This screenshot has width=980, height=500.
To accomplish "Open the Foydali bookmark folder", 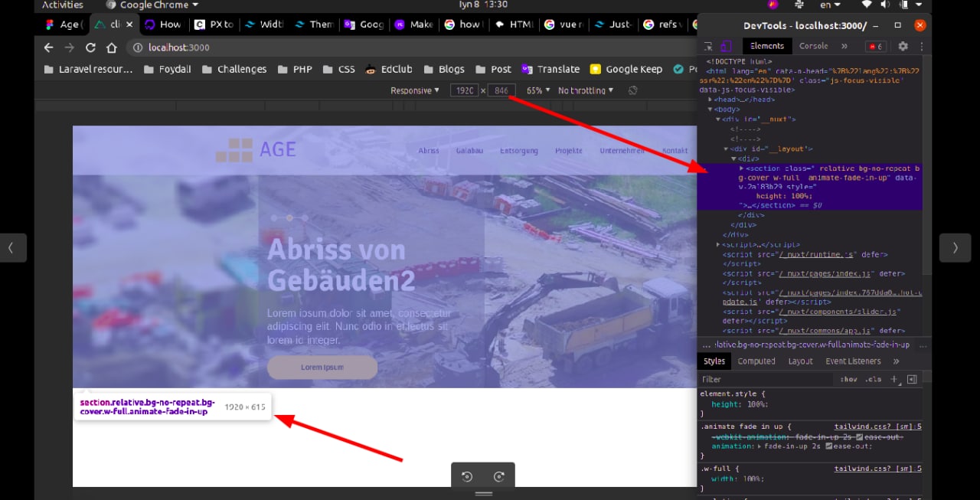I will click(x=168, y=69).
